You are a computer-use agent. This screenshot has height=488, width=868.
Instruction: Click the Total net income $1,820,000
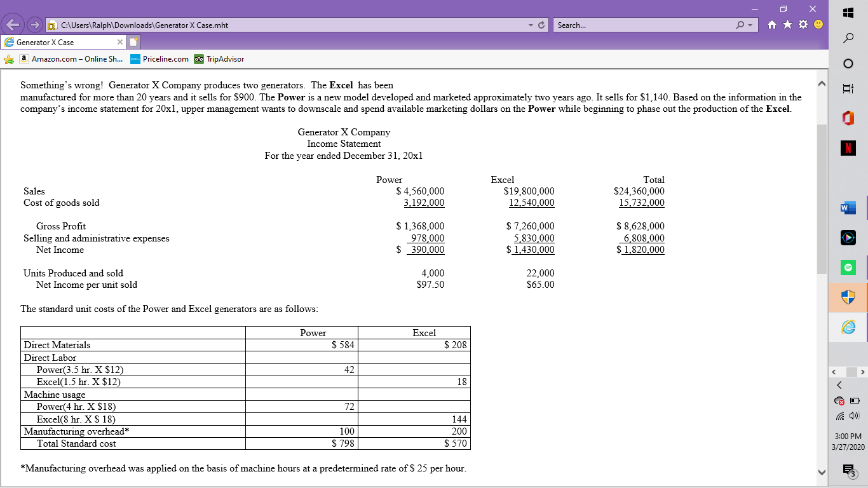pyautogui.click(x=641, y=250)
